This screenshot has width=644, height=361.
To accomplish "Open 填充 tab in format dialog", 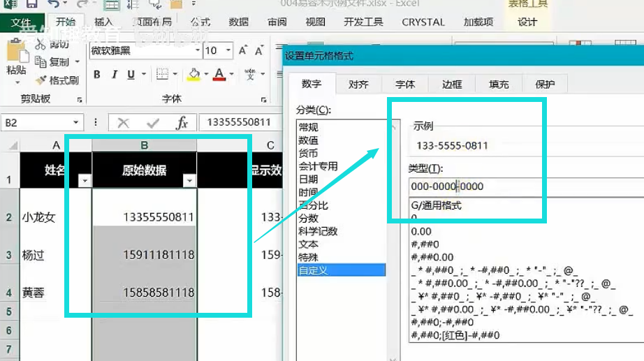I will (499, 84).
